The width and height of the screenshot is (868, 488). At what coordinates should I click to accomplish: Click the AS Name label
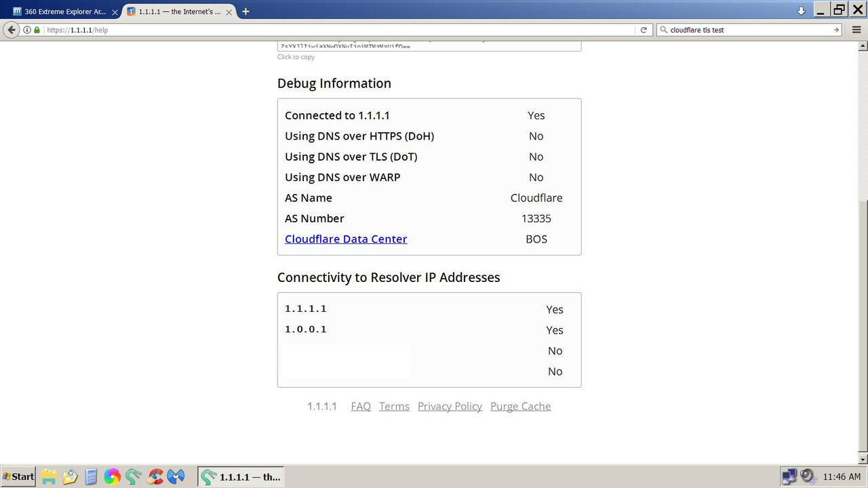tap(309, 198)
